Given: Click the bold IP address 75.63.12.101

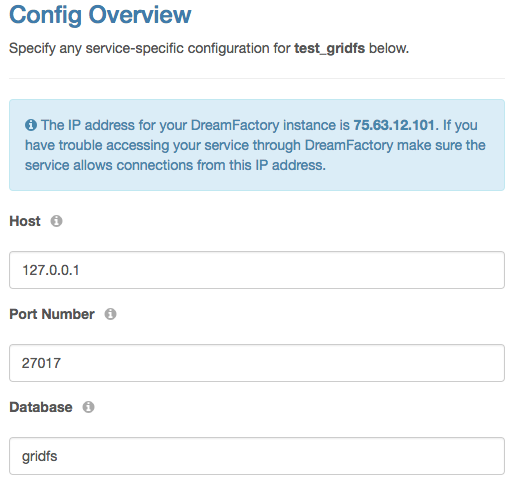Looking at the screenshot, I should tap(394, 125).
